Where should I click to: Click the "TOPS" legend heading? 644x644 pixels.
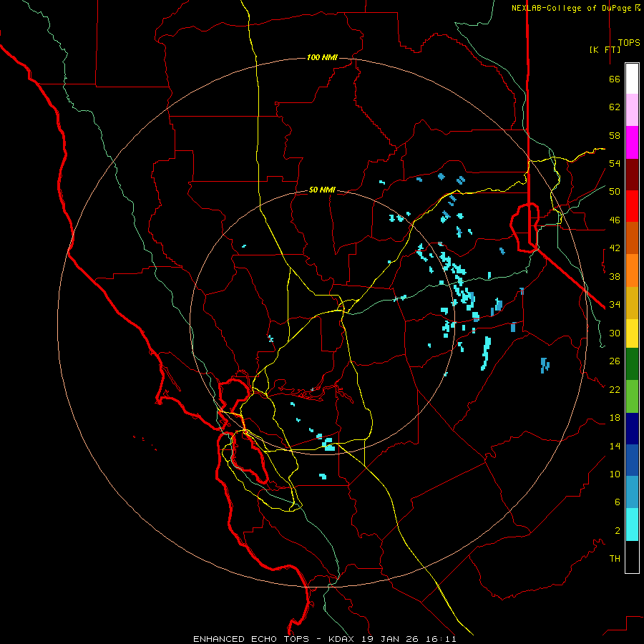pyautogui.click(x=629, y=43)
